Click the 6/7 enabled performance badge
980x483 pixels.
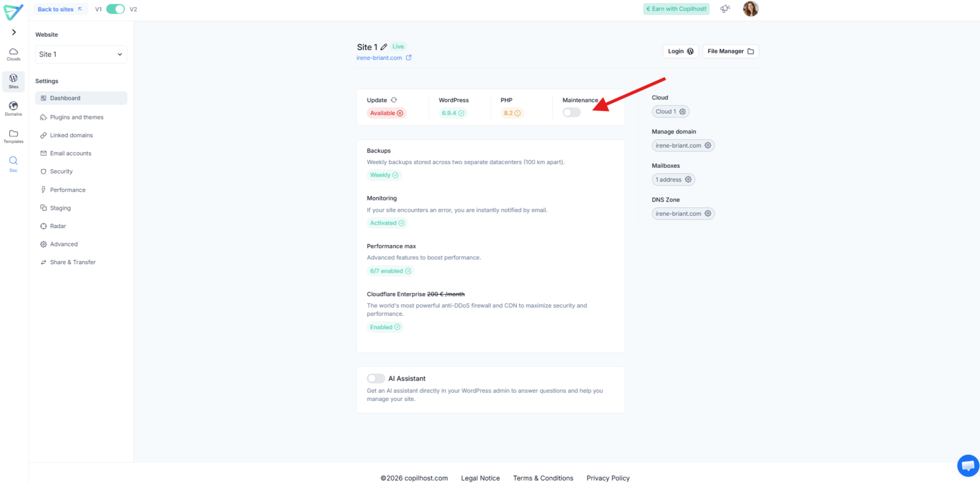(390, 271)
